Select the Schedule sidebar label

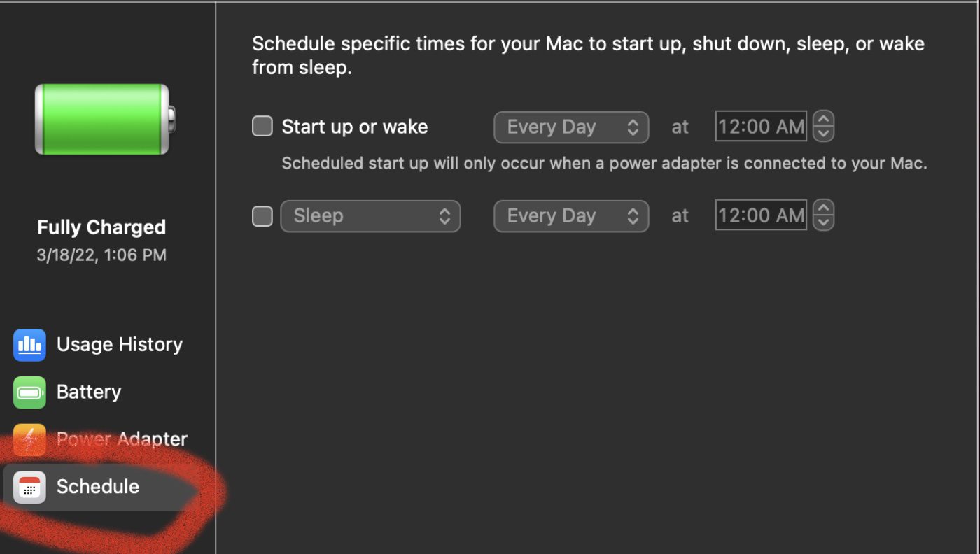(x=98, y=487)
